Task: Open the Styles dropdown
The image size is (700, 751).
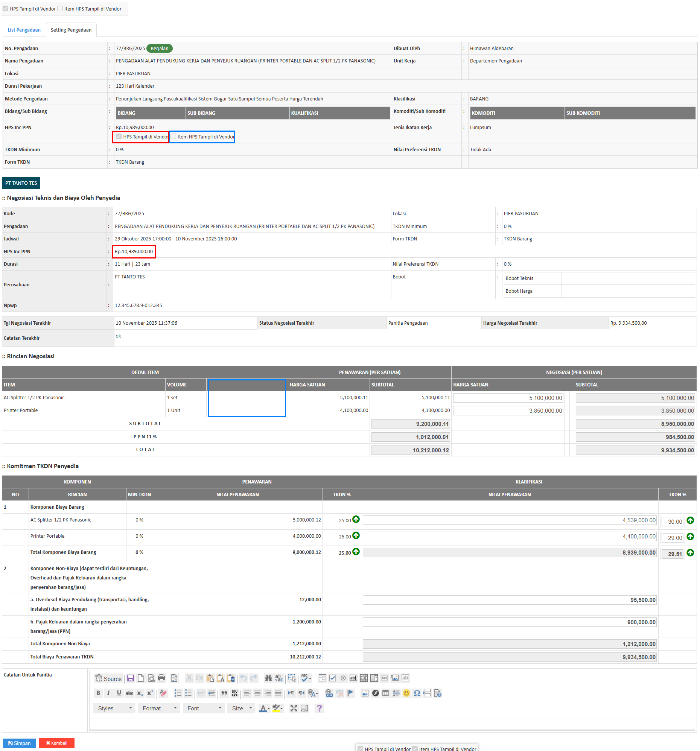Action: click(x=114, y=708)
